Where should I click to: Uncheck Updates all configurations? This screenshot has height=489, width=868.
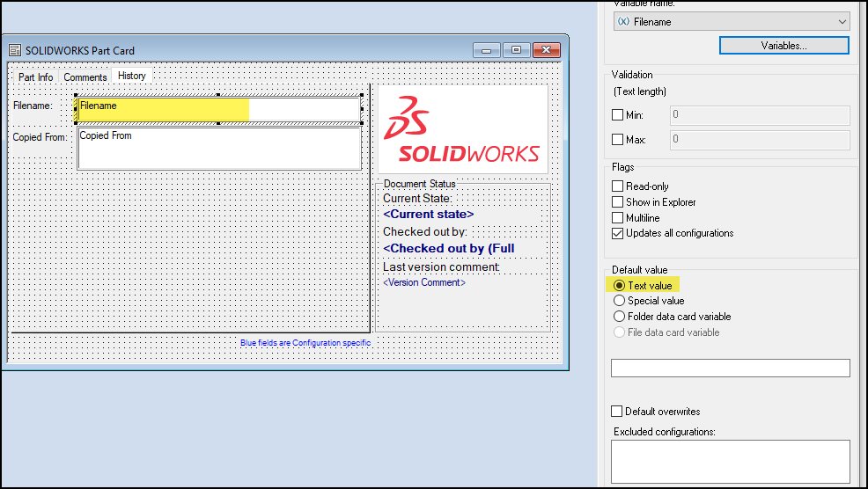pyautogui.click(x=617, y=234)
